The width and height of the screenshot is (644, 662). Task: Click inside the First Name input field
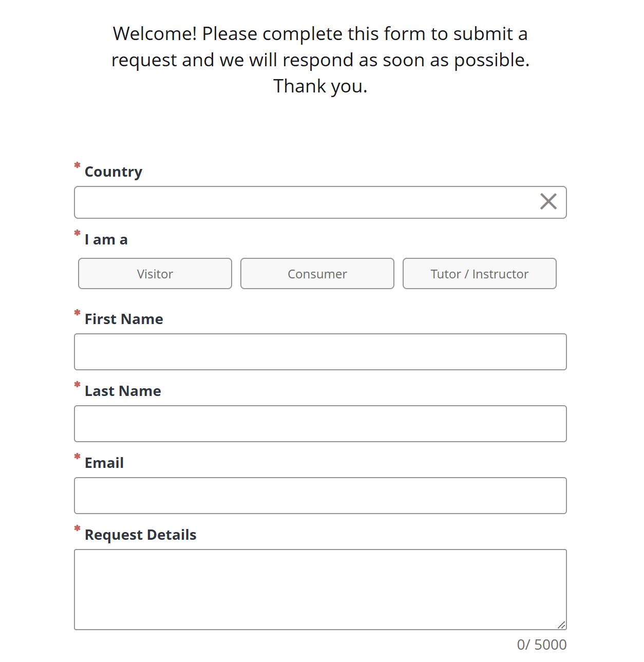click(320, 351)
